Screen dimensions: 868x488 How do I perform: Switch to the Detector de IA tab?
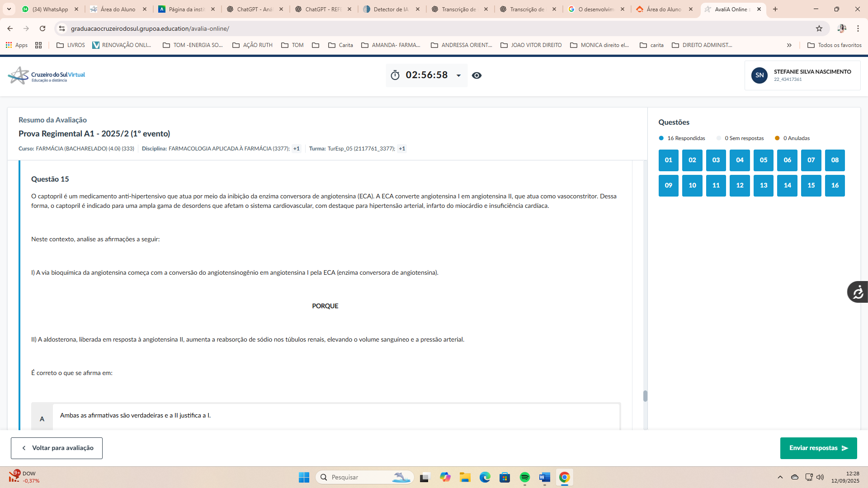tap(391, 9)
